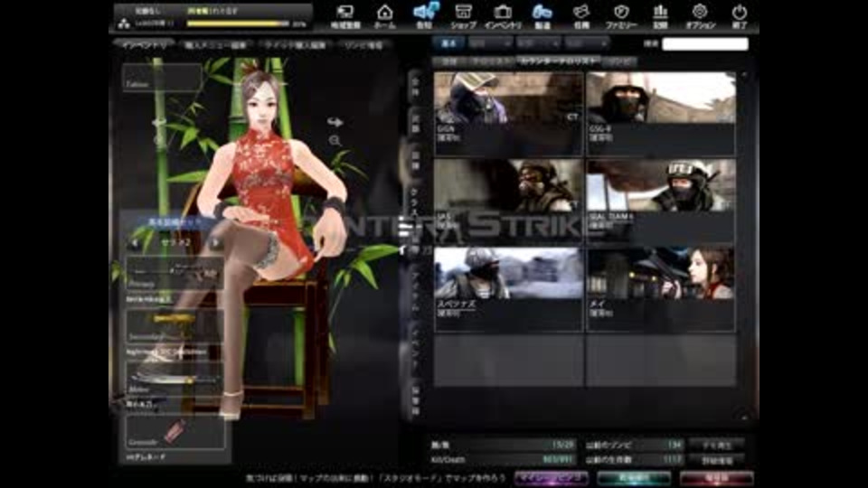The width and height of the screenshot is (868, 488).
Task: Open the Home (ホーム) icon
Action: coord(384,15)
